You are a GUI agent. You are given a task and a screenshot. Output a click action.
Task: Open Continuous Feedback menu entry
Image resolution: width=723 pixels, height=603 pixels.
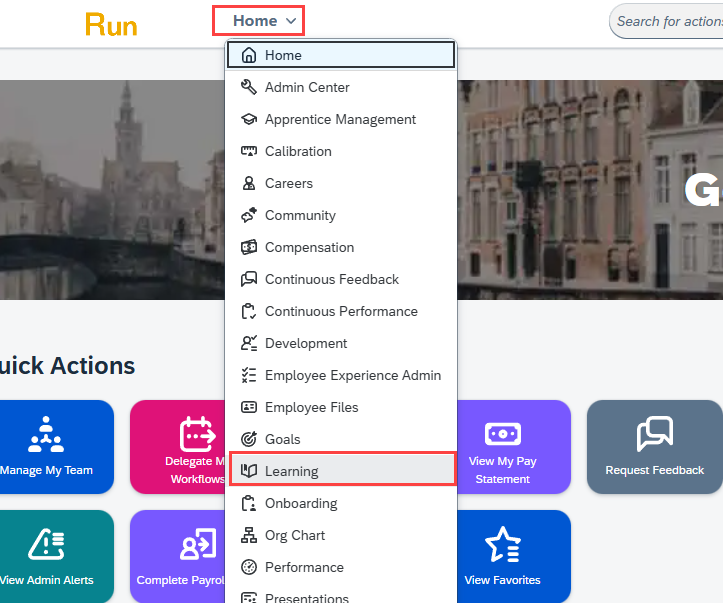coord(331,279)
